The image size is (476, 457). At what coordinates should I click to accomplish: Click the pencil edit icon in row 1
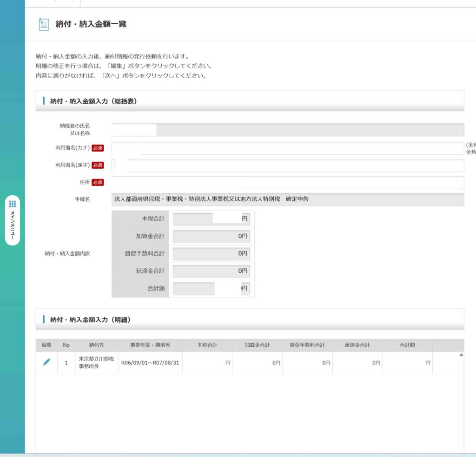click(46, 363)
